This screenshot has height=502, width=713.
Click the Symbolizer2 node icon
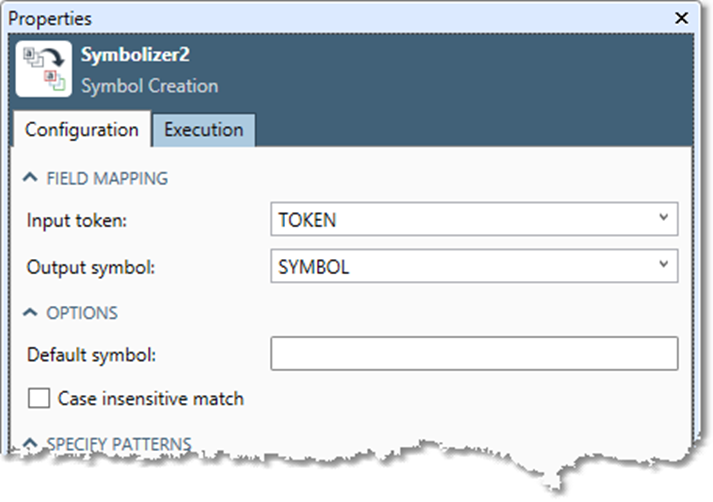[x=42, y=68]
